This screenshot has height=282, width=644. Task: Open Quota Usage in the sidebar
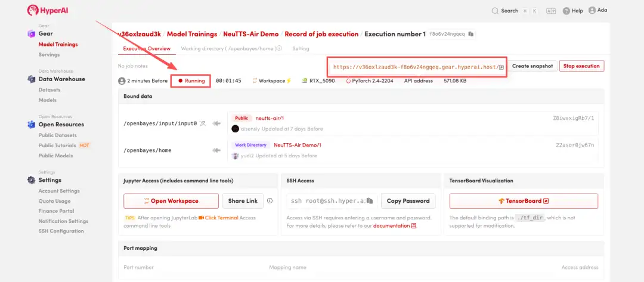pos(55,201)
